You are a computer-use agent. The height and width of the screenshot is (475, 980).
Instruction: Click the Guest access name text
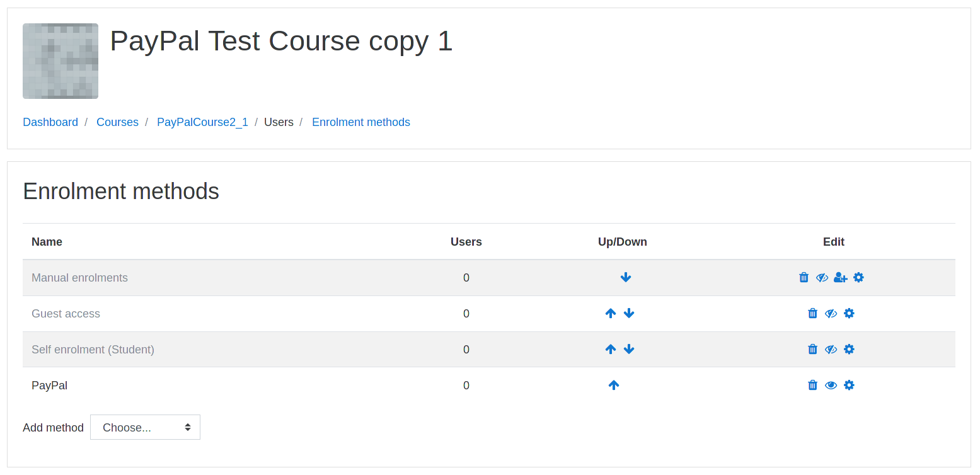pos(66,314)
